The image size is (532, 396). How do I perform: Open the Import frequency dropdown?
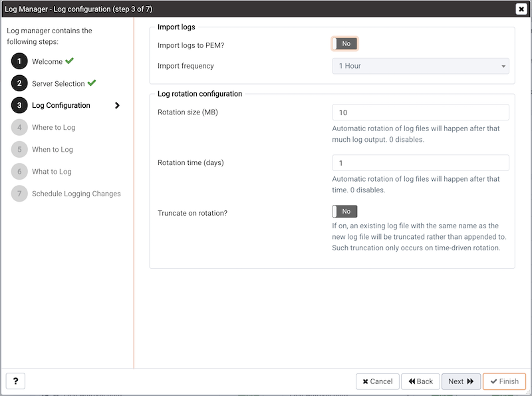420,66
